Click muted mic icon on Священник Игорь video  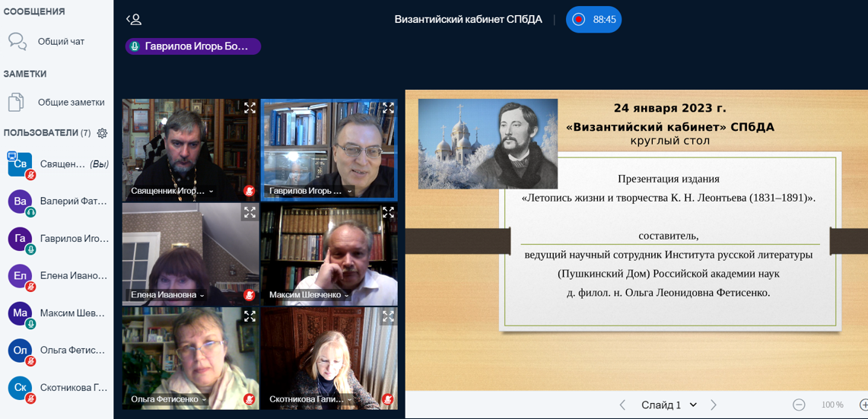[x=249, y=191]
